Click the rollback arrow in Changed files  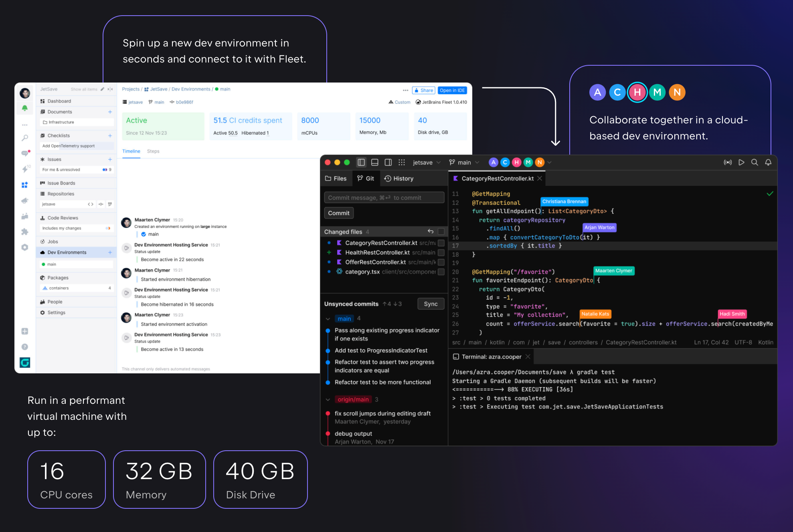coord(431,231)
